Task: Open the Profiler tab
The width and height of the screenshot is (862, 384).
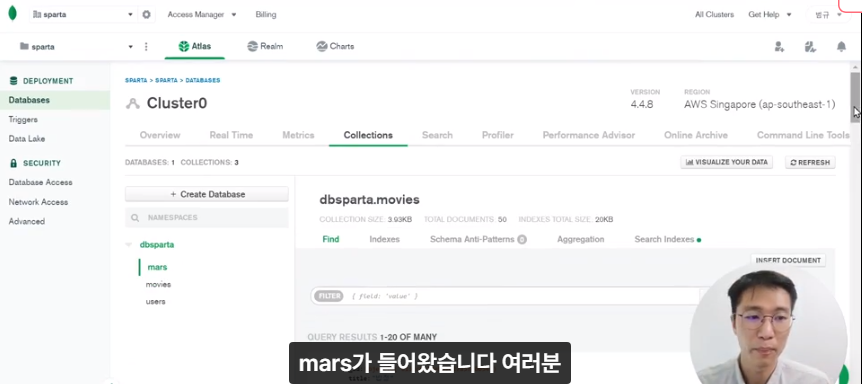Action: (498, 135)
